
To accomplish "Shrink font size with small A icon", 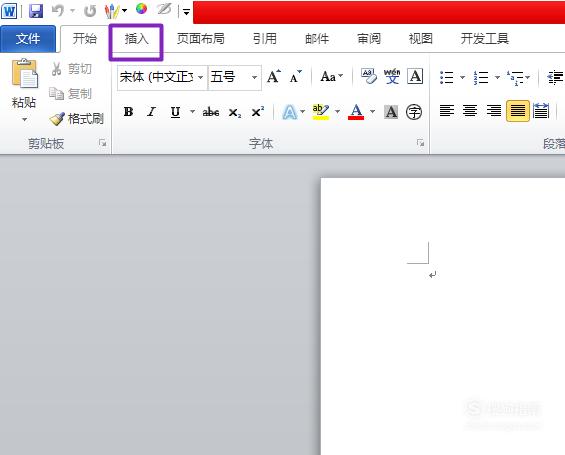I will pos(296,76).
